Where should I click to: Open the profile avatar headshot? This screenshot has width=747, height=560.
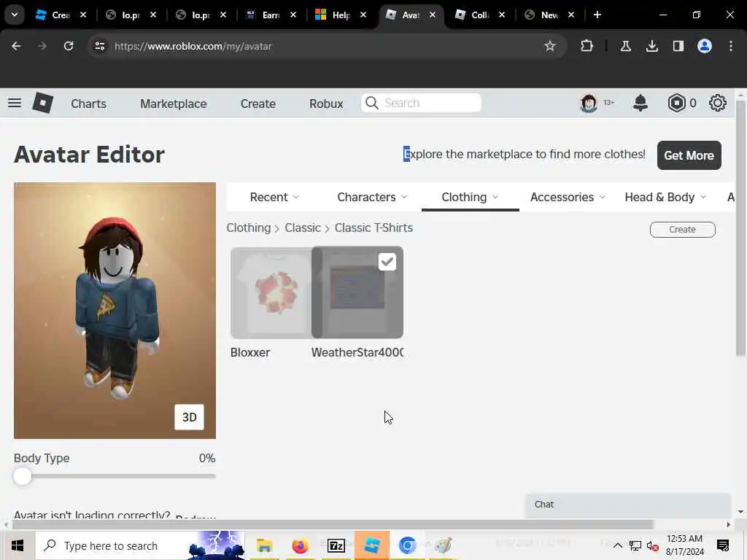589,103
